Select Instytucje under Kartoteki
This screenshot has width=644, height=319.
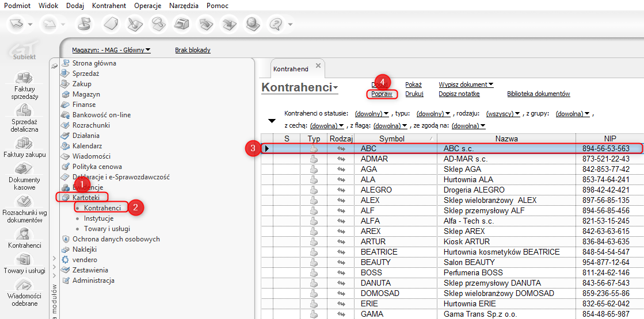pos(98,218)
